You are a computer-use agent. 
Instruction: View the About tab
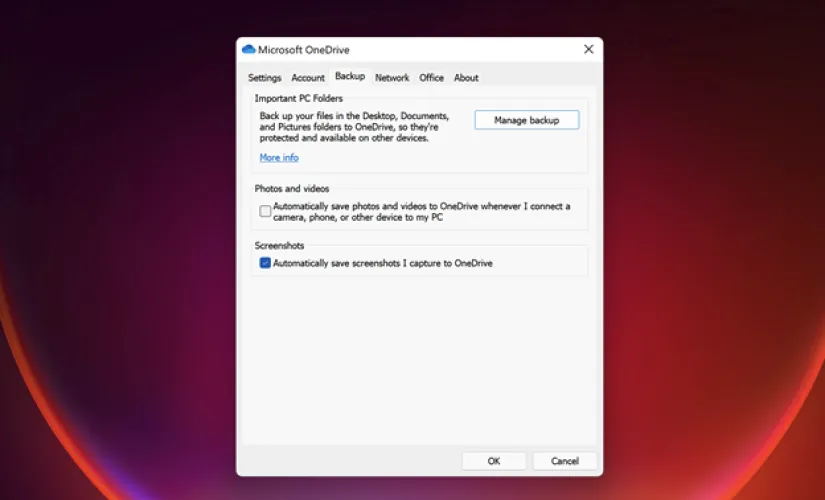tap(466, 78)
